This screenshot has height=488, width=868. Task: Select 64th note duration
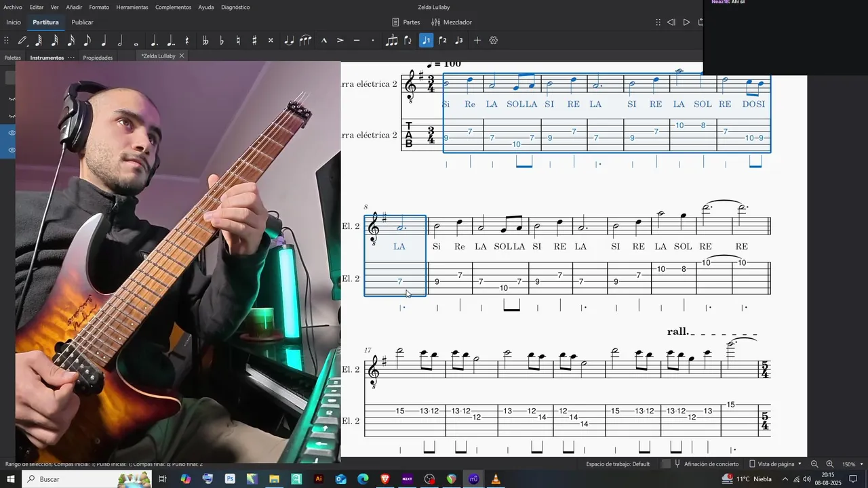tap(39, 41)
